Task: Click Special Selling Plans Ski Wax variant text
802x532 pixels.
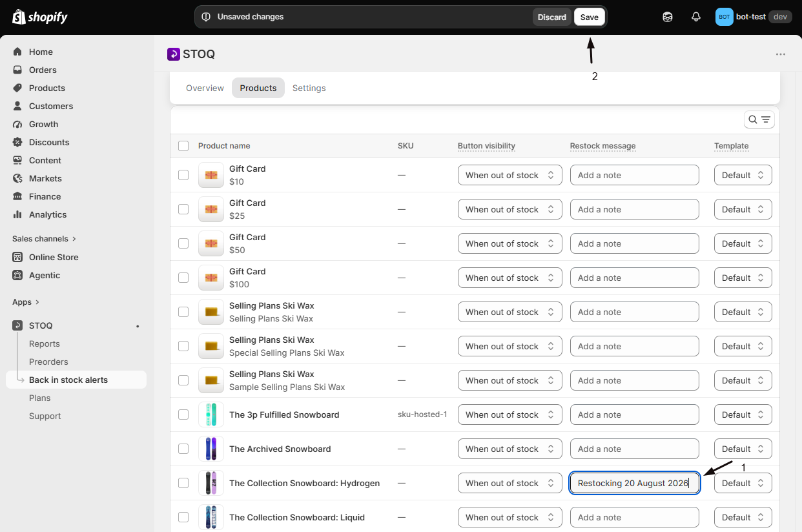Action: pos(287,353)
